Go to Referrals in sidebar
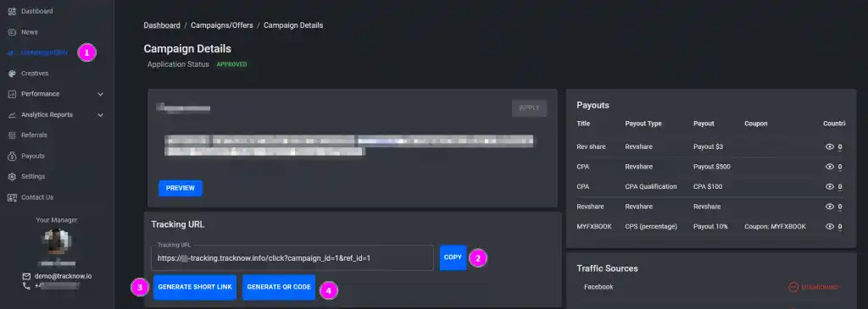868x309 pixels. (34, 135)
